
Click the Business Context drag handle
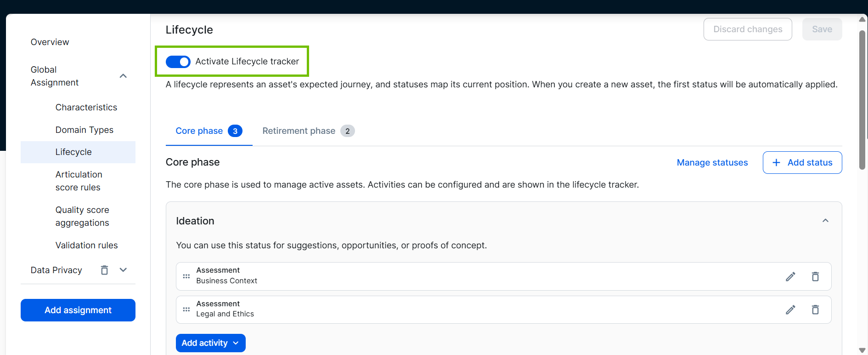click(186, 276)
